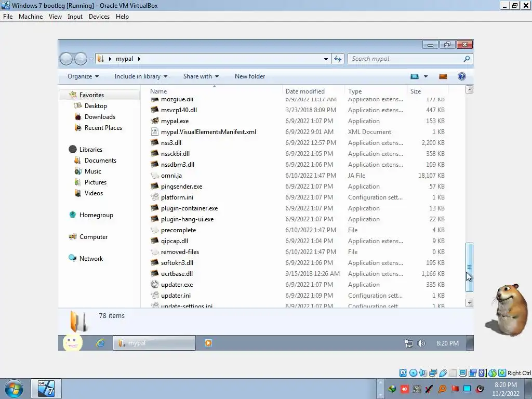Open the Share with dropdown
The width and height of the screenshot is (532, 399).
click(201, 76)
